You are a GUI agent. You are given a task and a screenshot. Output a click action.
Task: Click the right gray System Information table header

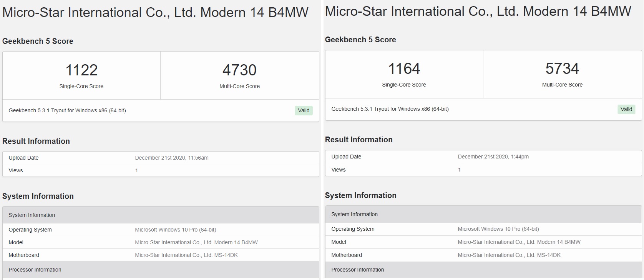(x=483, y=214)
